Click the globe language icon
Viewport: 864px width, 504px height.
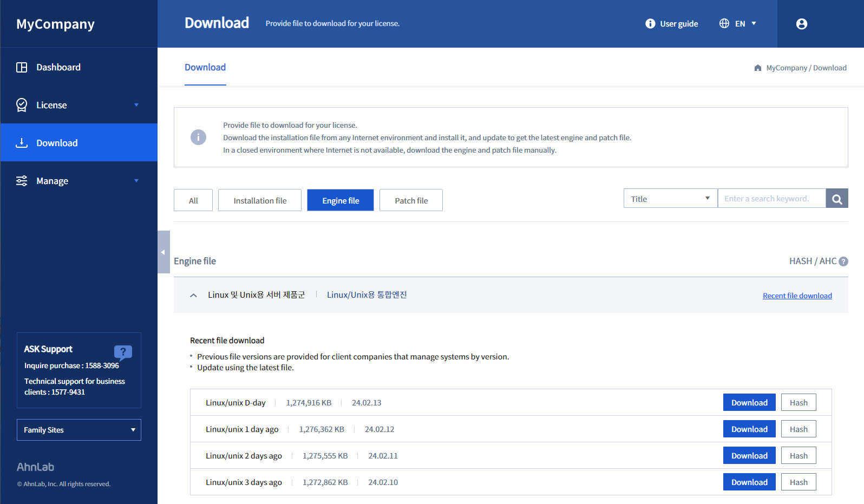[724, 23]
